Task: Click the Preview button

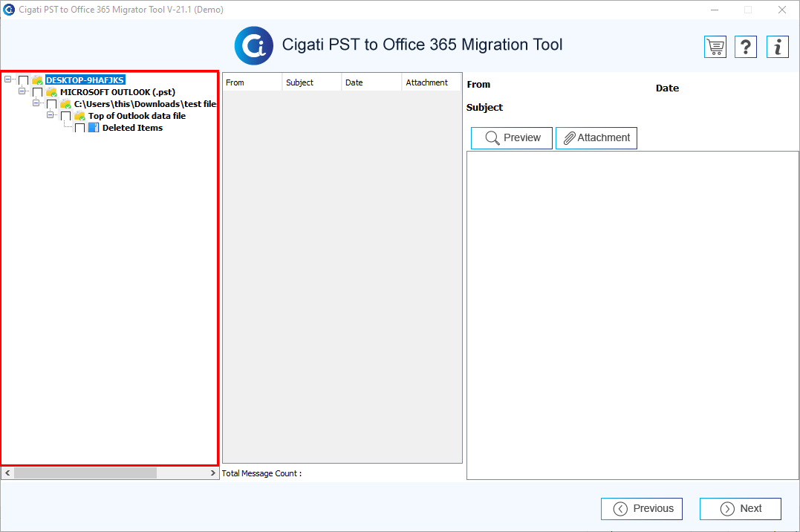Action: click(512, 138)
